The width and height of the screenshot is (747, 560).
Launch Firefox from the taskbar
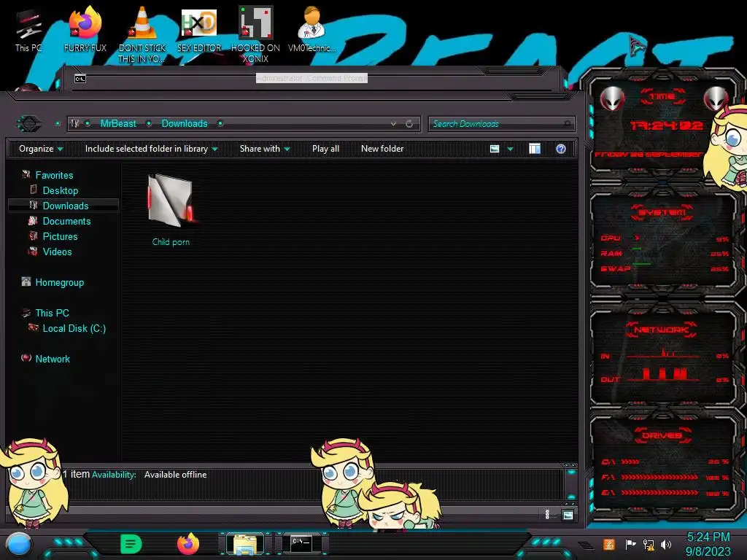[187, 544]
